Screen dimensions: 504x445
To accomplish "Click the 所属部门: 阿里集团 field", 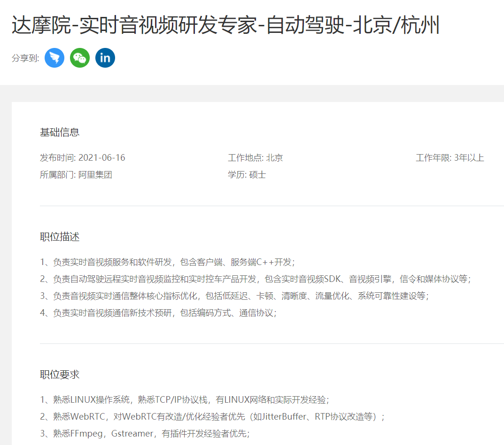I will 76,175.
